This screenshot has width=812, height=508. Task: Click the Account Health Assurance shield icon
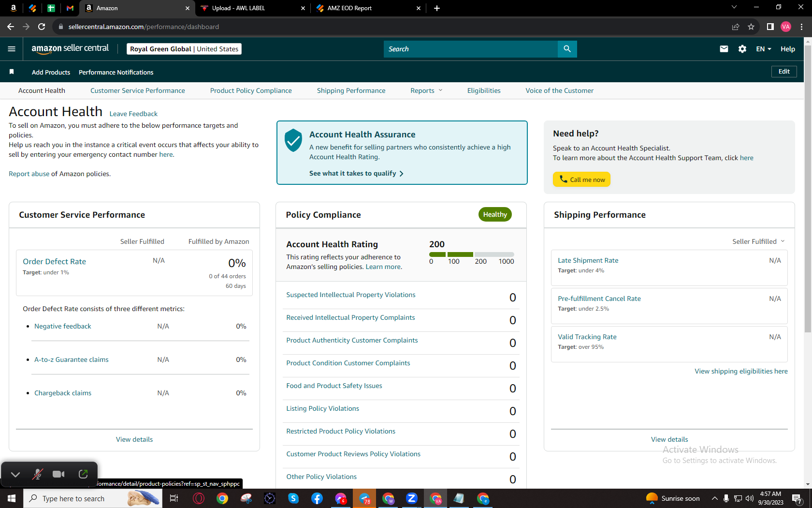(293, 140)
